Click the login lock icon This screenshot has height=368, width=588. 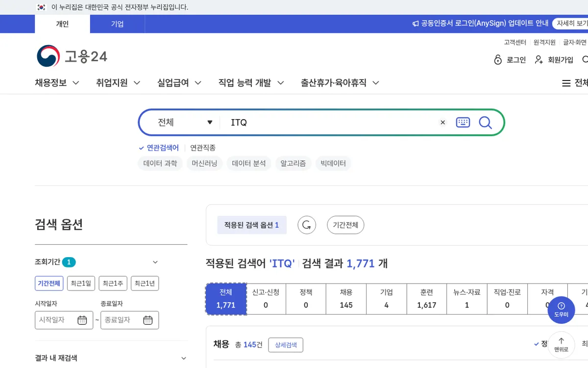point(498,60)
